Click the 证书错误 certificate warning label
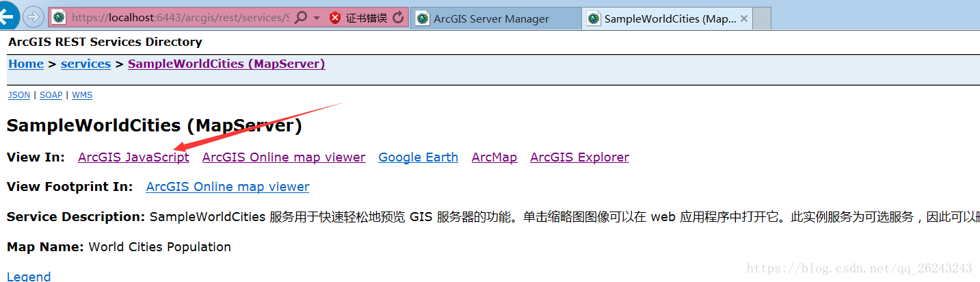The image size is (980, 282). [x=367, y=18]
